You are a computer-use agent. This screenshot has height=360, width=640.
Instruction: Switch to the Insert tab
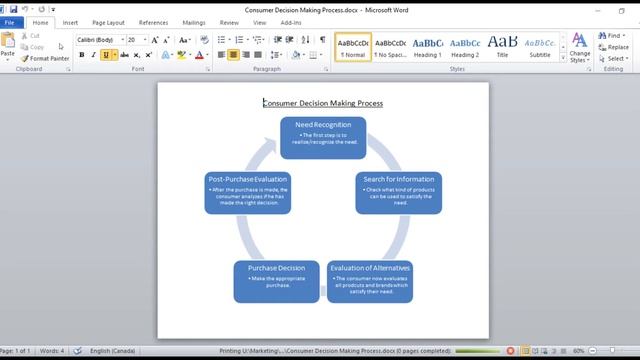coord(70,23)
